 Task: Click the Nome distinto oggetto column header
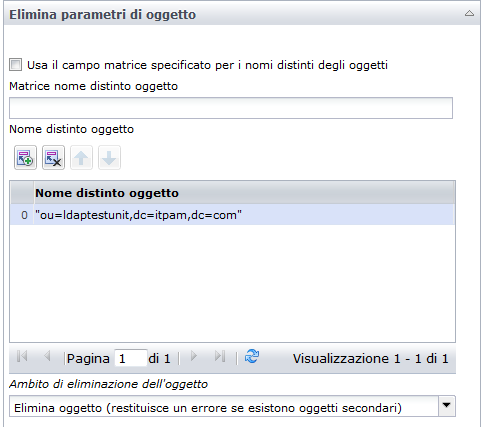[244, 193]
